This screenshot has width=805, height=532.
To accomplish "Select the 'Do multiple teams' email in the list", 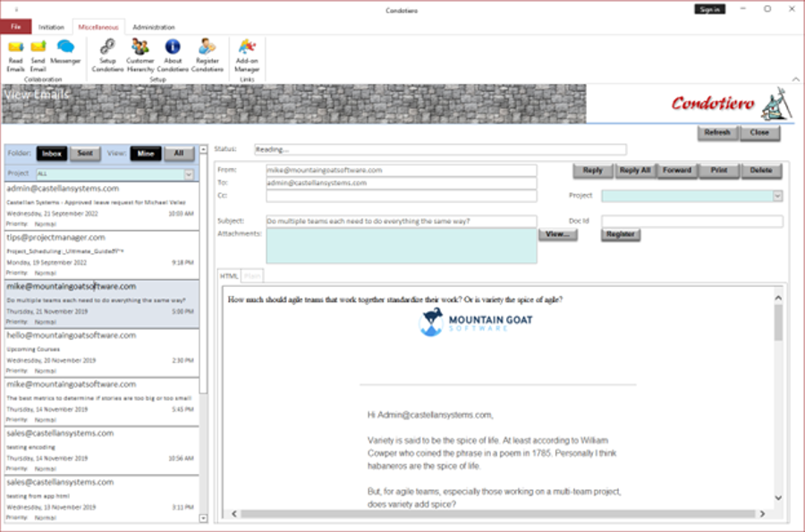I will coord(102,304).
